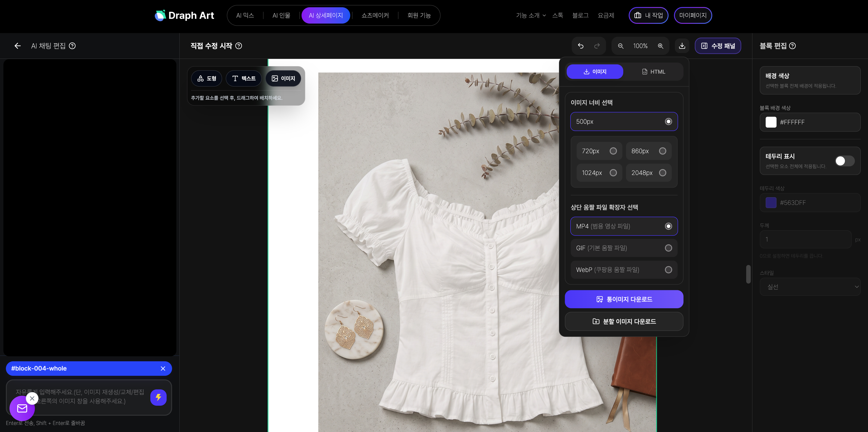This screenshot has height=432, width=868.
Task: Switch to the AI 상세페이지 tab
Action: click(326, 15)
